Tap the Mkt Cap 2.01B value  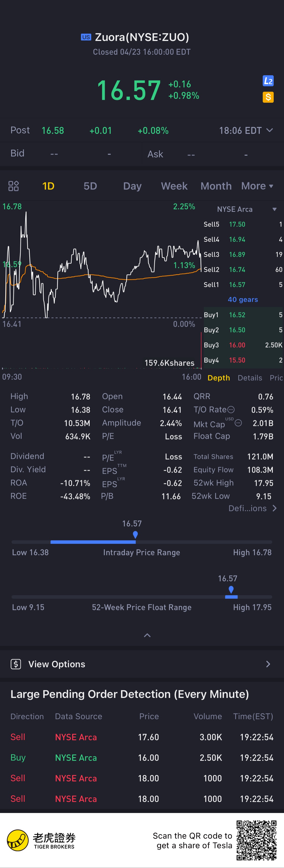tap(263, 423)
